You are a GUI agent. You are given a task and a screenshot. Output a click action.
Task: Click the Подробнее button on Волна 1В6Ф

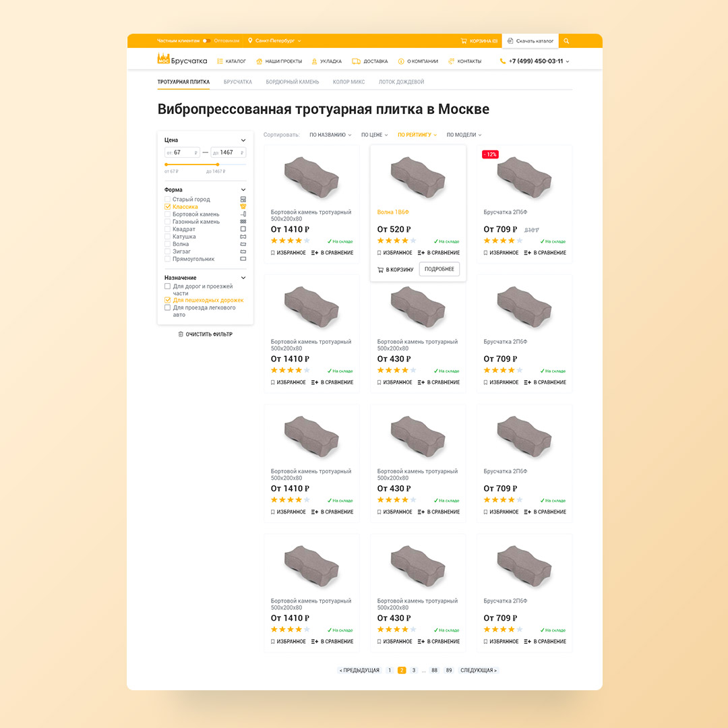pos(439,269)
